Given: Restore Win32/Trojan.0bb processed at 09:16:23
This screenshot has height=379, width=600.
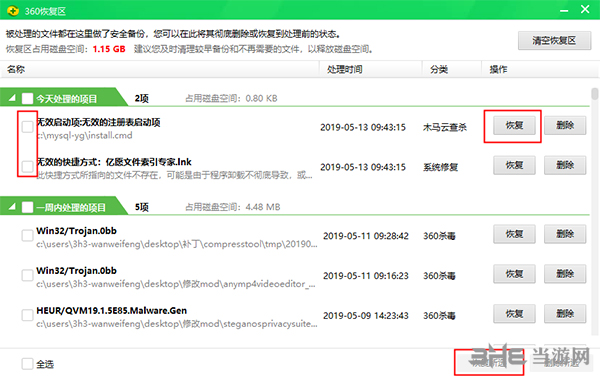Looking at the screenshot, I should 514,274.
